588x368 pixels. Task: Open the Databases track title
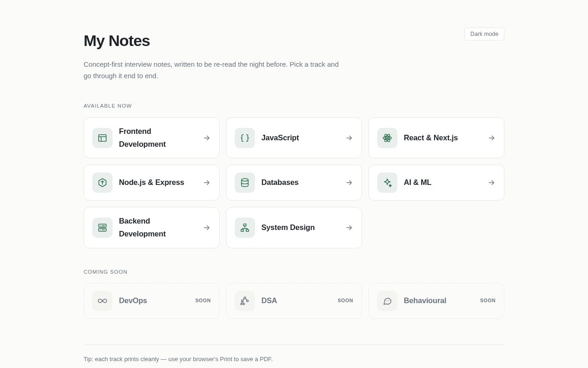[x=280, y=183]
